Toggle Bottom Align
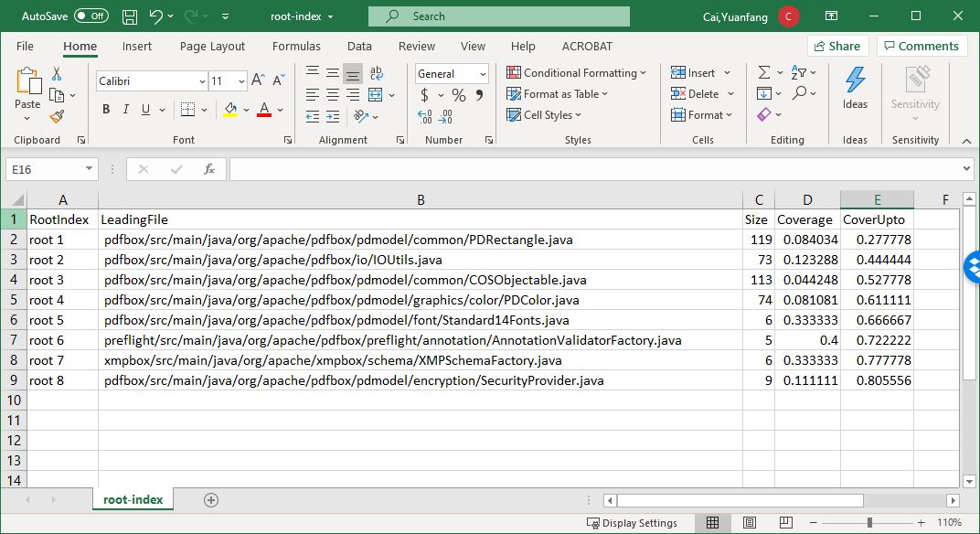 click(353, 74)
